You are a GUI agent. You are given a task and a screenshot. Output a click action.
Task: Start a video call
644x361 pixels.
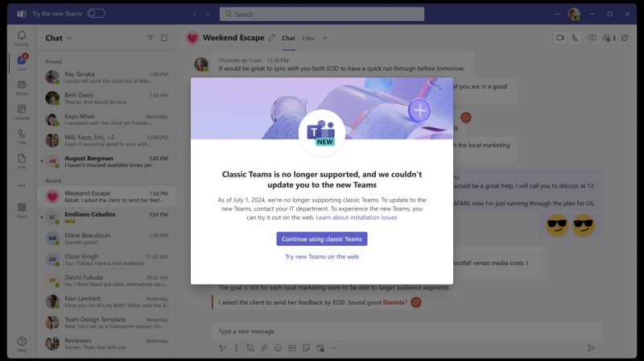click(560, 38)
